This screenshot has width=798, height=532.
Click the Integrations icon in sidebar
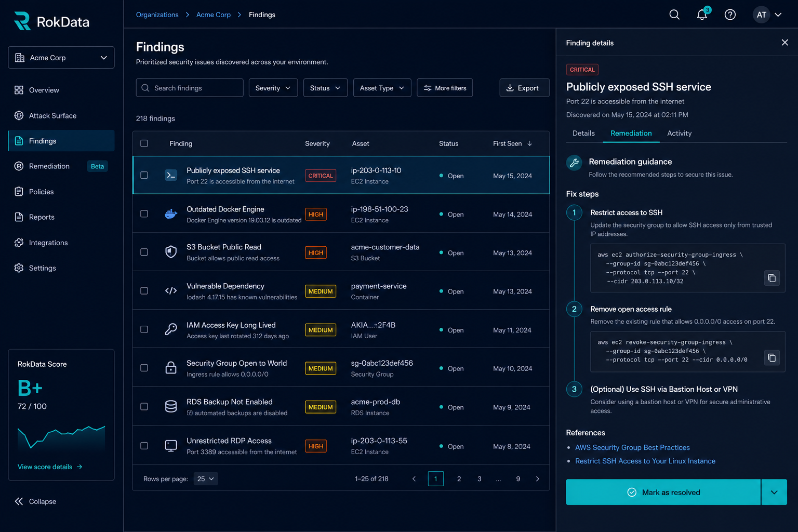pyautogui.click(x=19, y=243)
